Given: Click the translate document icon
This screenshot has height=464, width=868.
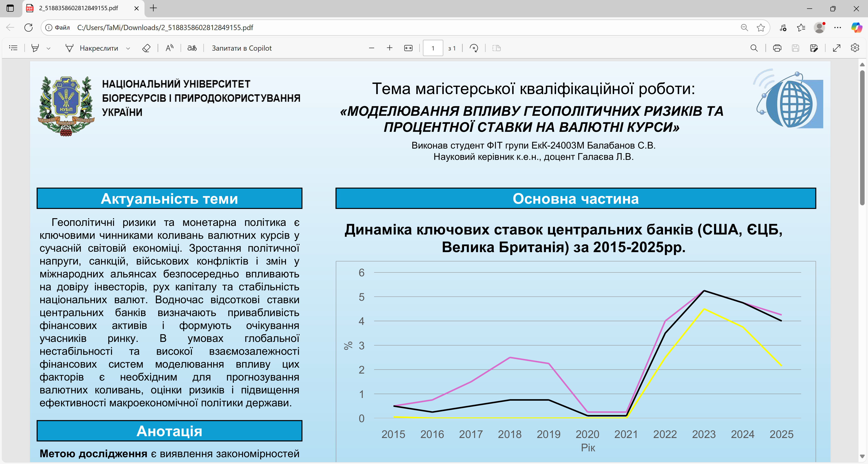Looking at the screenshot, I should 192,48.
